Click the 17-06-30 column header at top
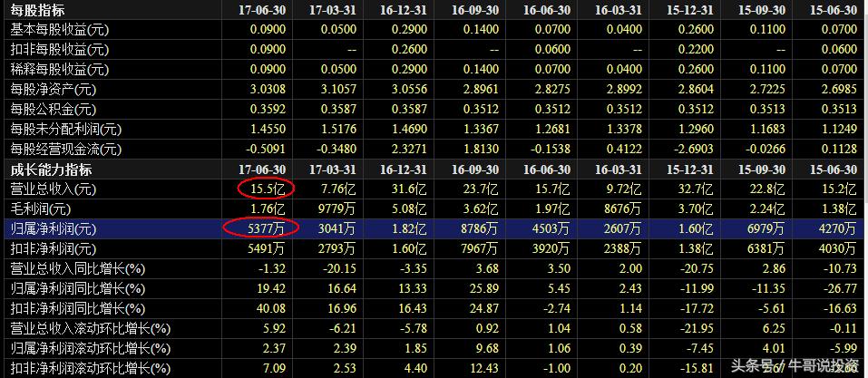 [262, 10]
